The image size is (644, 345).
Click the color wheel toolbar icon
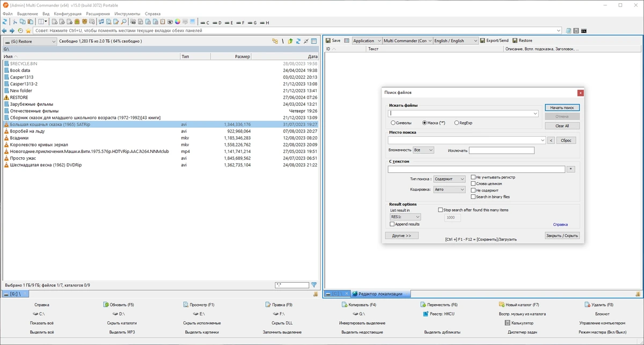coord(177,22)
